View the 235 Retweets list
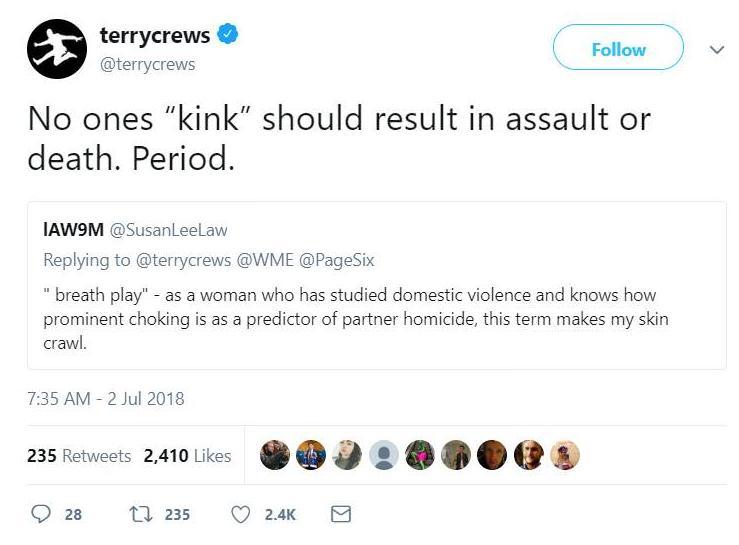This screenshot has height=545, width=739. point(79,455)
